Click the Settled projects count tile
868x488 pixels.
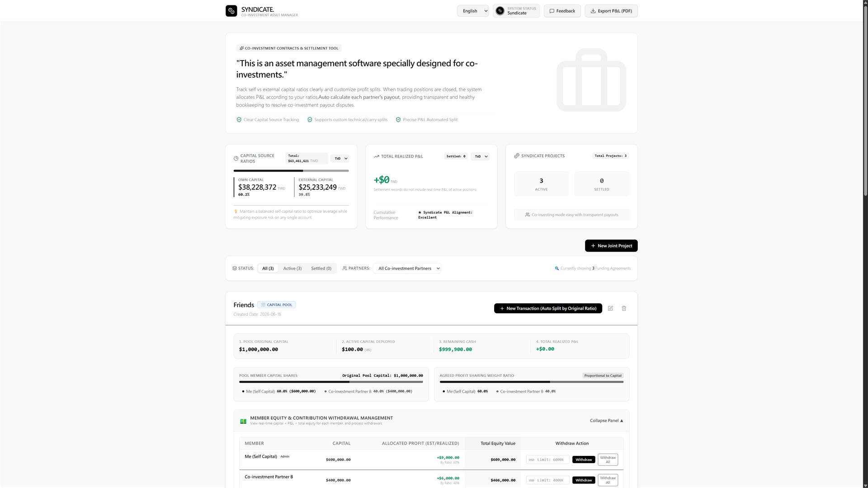pyautogui.click(x=602, y=184)
